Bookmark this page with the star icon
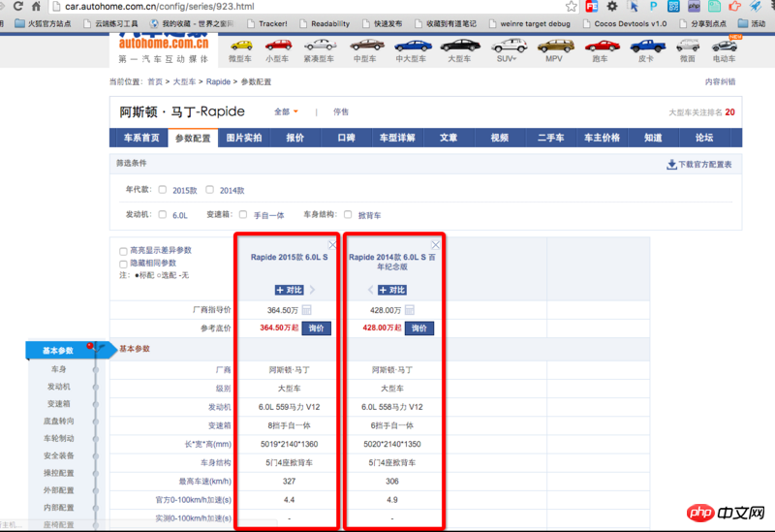This screenshot has height=532, width=775. pos(572,7)
